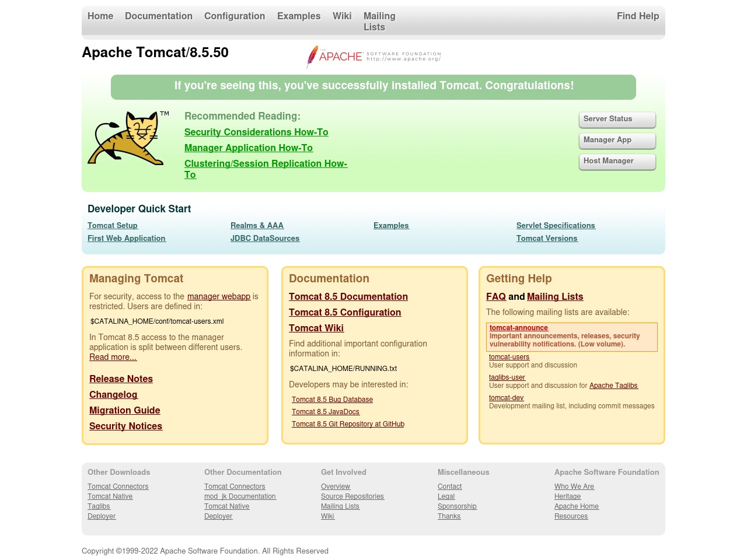Open Tomcat Native under Other Downloads
The height and width of the screenshot is (560, 747).
click(x=110, y=496)
